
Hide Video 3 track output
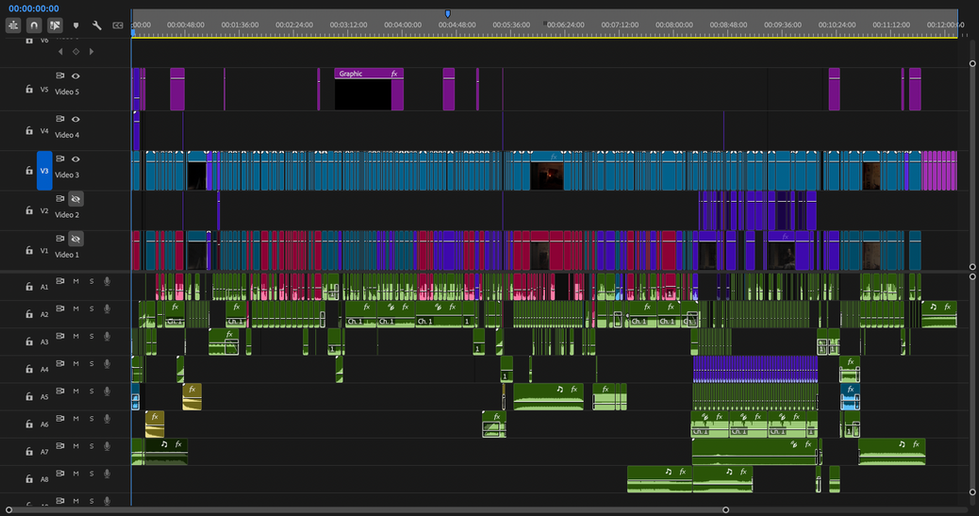pyautogui.click(x=76, y=159)
